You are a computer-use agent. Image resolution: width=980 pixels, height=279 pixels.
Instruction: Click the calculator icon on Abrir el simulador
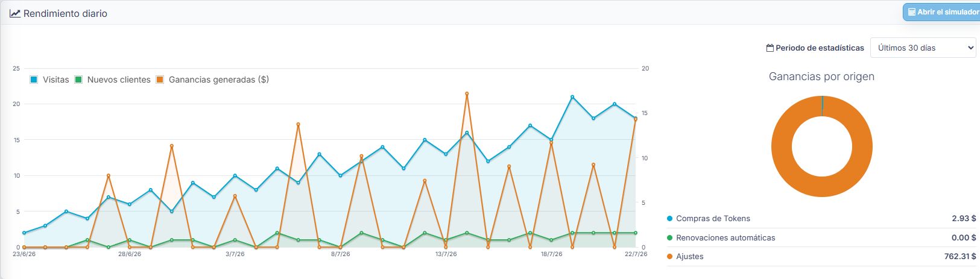point(912,12)
